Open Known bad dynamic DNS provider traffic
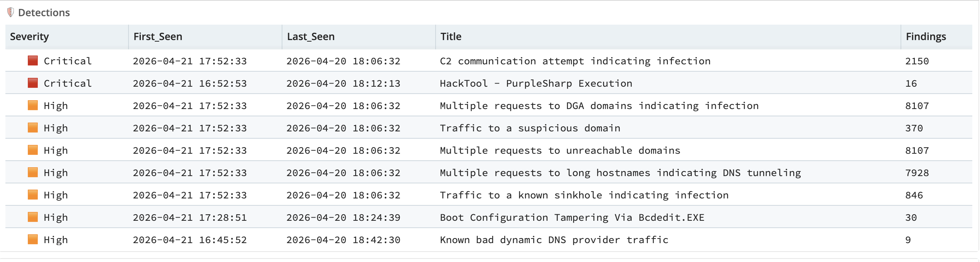Screen dimensions: 980x262 pos(554,240)
